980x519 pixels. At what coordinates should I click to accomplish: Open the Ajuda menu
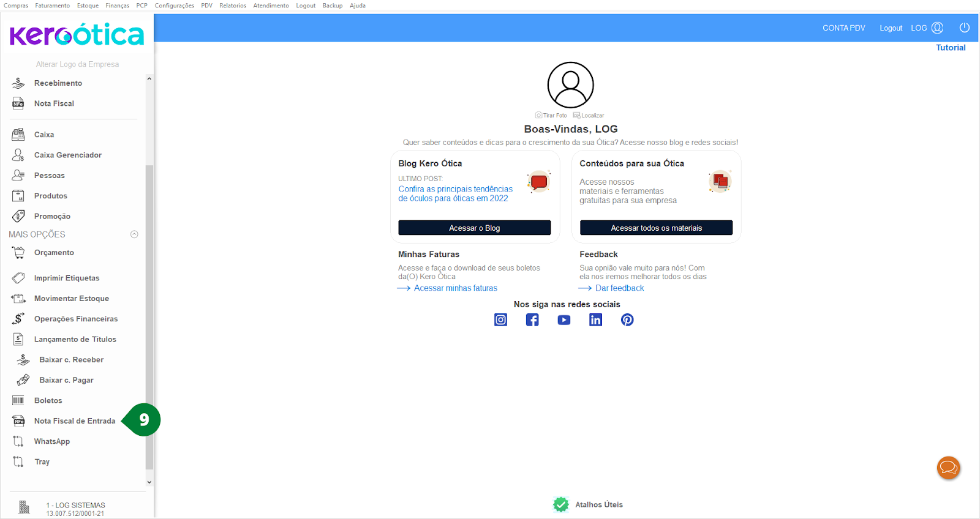pos(358,6)
